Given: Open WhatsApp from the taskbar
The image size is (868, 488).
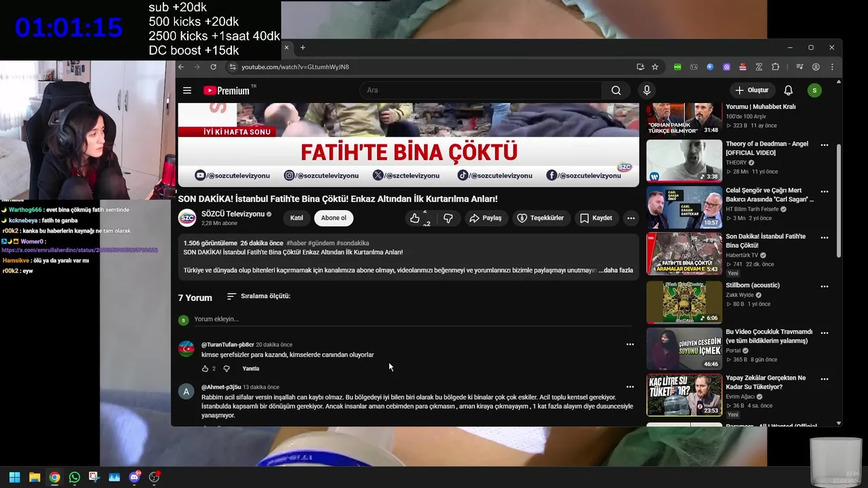Looking at the screenshot, I should 75,477.
